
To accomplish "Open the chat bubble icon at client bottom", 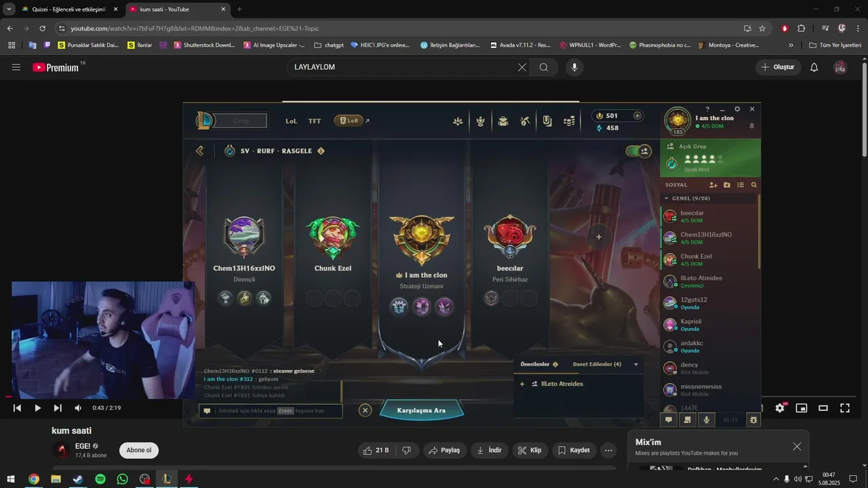I will [x=669, y=420].
